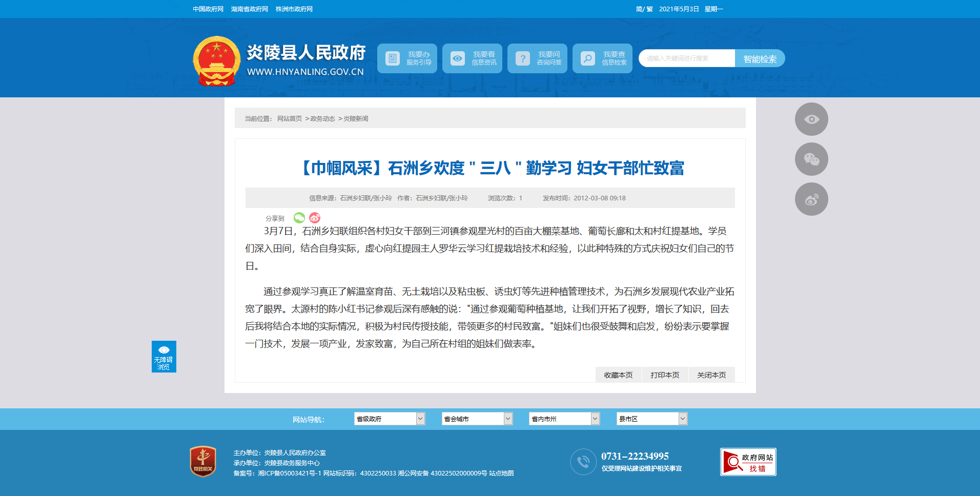980x496 pixels.
Task: Select the 我要问 咨询问答 menu item
Action: click(x=537, y=58)
